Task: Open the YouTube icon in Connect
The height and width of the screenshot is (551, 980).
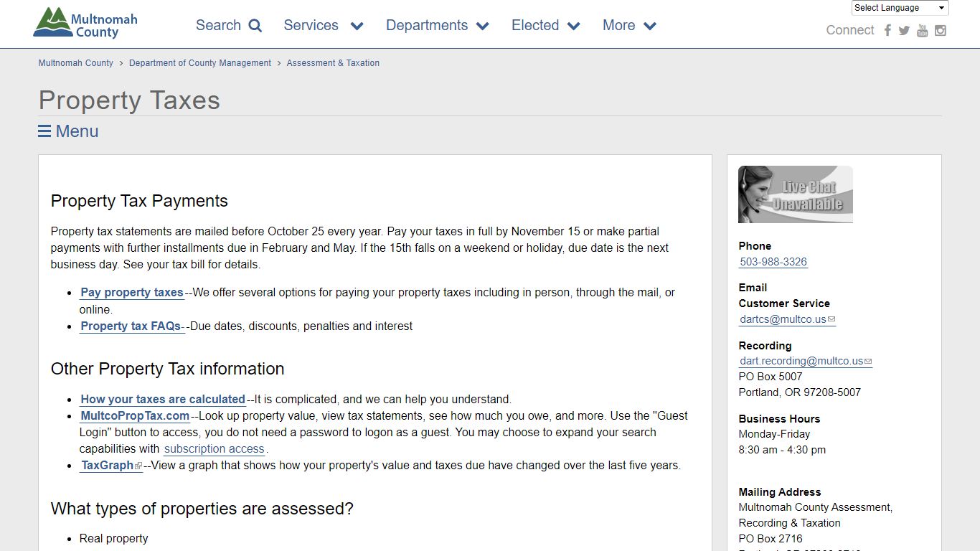Action: coord(923,30)
